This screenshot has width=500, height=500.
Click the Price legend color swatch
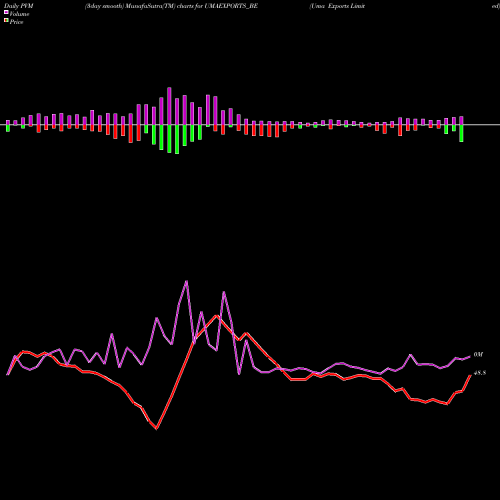pos(6,21)
